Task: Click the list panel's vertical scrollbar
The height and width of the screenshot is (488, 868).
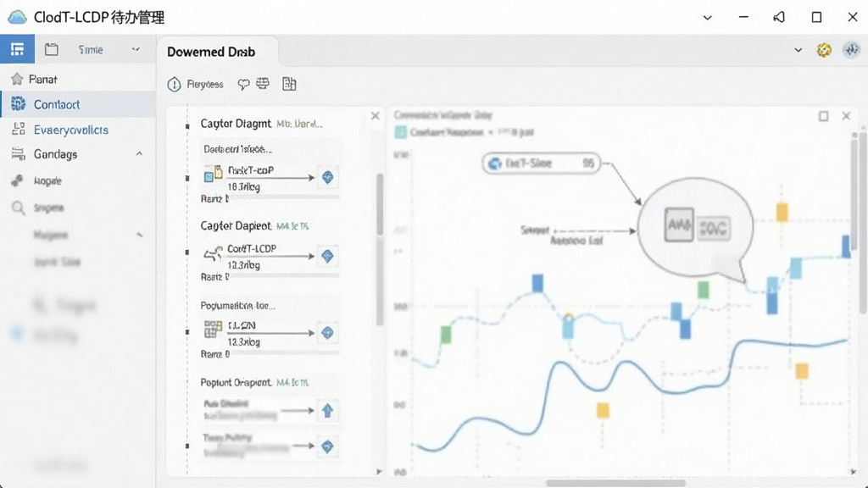Action: [380, 249]
